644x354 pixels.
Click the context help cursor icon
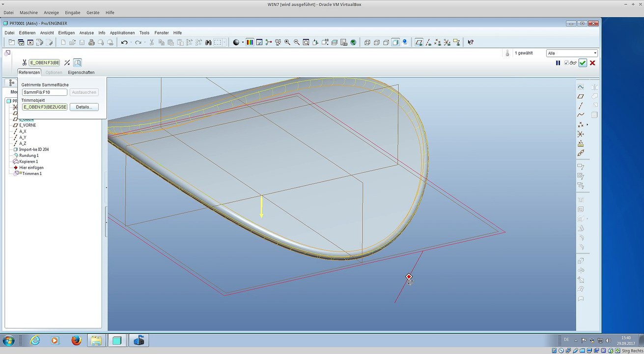coord(470,42)
